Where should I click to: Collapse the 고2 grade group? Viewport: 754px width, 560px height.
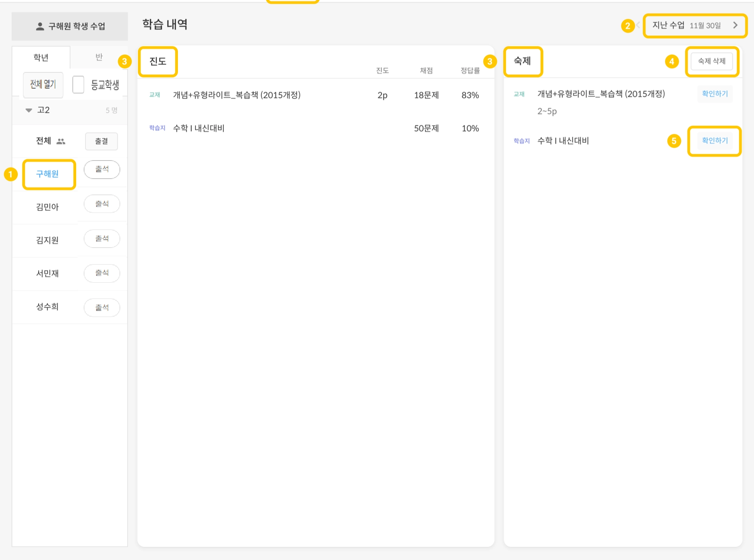pos(29,110)
